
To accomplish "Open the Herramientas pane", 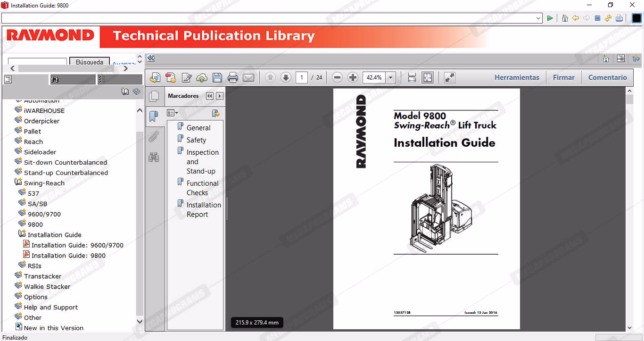I will [x=517, y=78].
